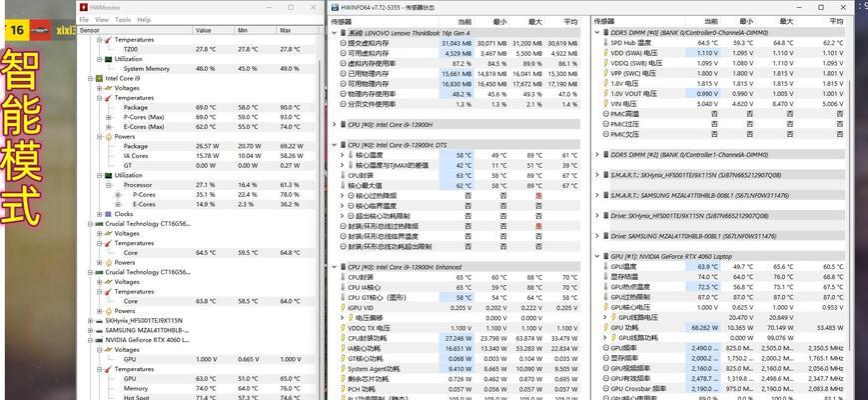Click the Utilization icon above System Memory
Image resolution: width=868 pixels, height=400 pixels.
pyautogui.click(x=108, y=59)
